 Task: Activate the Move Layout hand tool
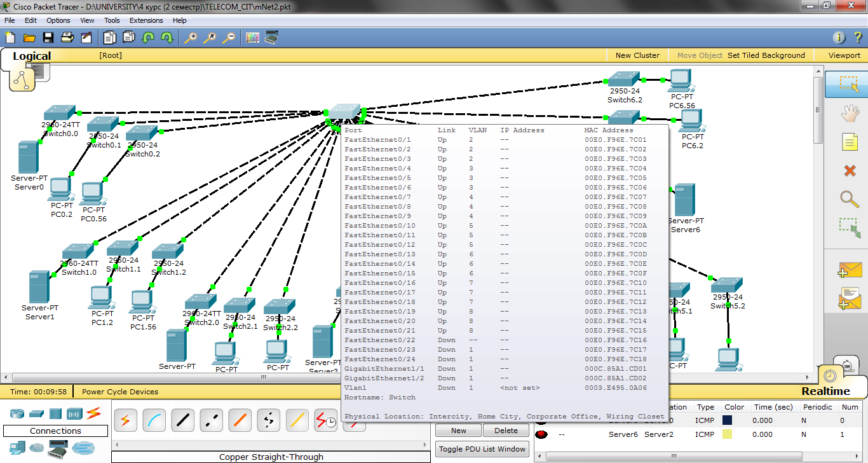[x=850, y=113]
